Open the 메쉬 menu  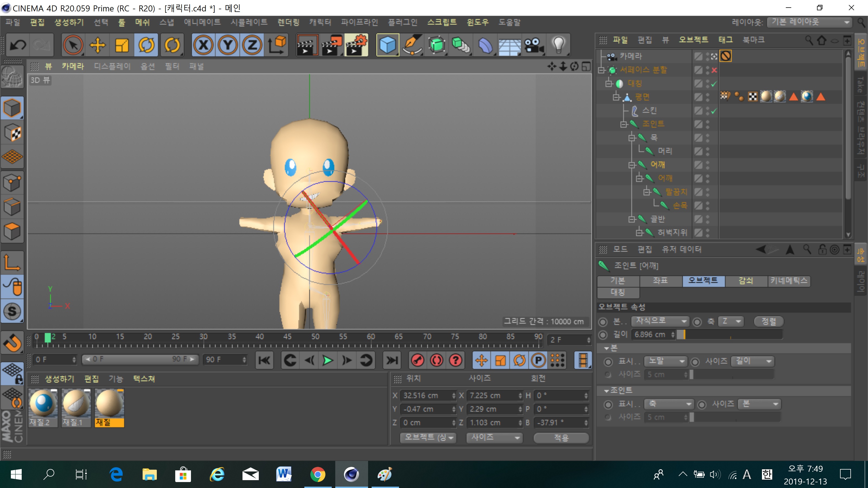[x=142, y=22]
